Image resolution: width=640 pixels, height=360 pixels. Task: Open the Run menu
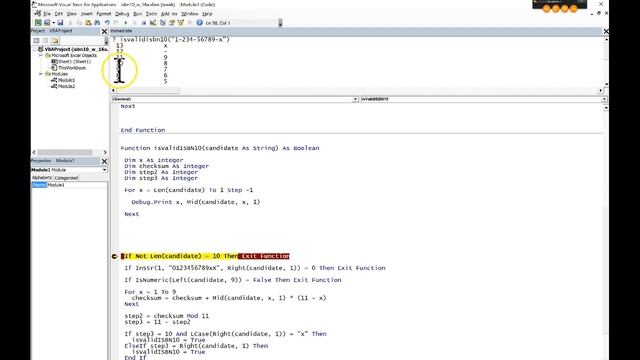coord(138,14)
